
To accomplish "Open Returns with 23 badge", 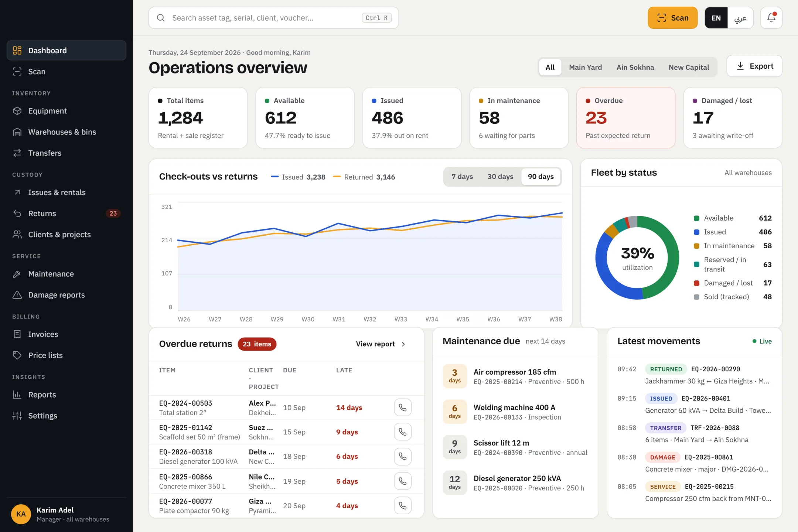I will point(66,214).
